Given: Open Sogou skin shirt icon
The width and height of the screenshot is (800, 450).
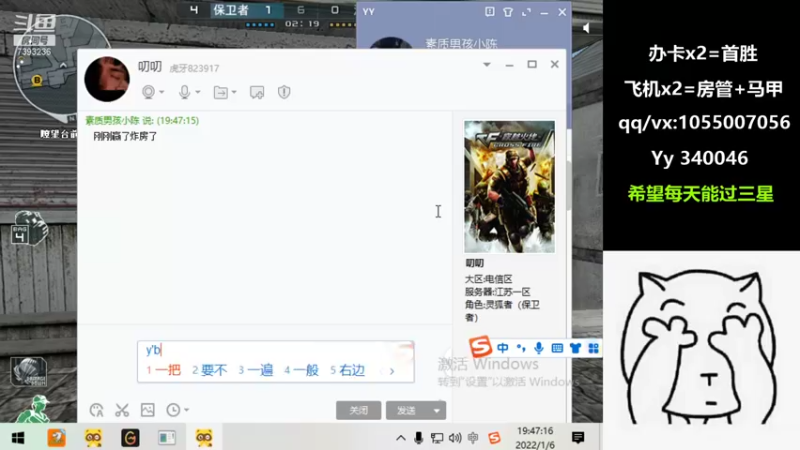Looking at the screenshot, I should (x=576, y=348).
